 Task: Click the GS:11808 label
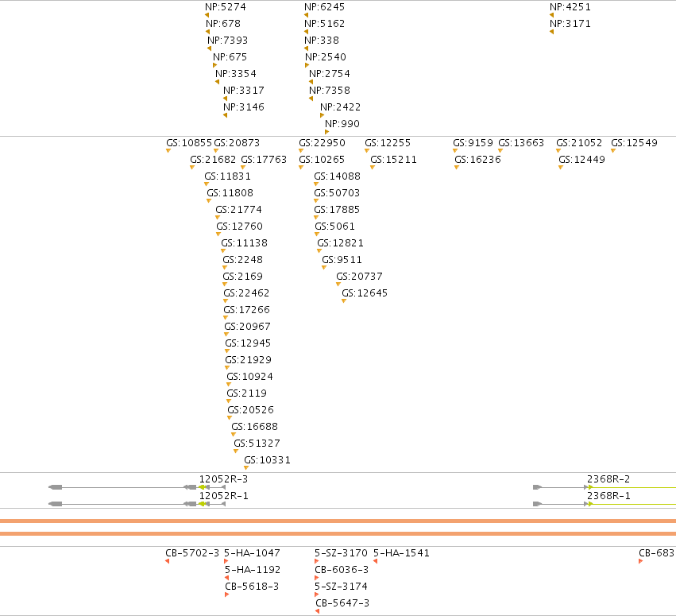[x=230, y=193]
